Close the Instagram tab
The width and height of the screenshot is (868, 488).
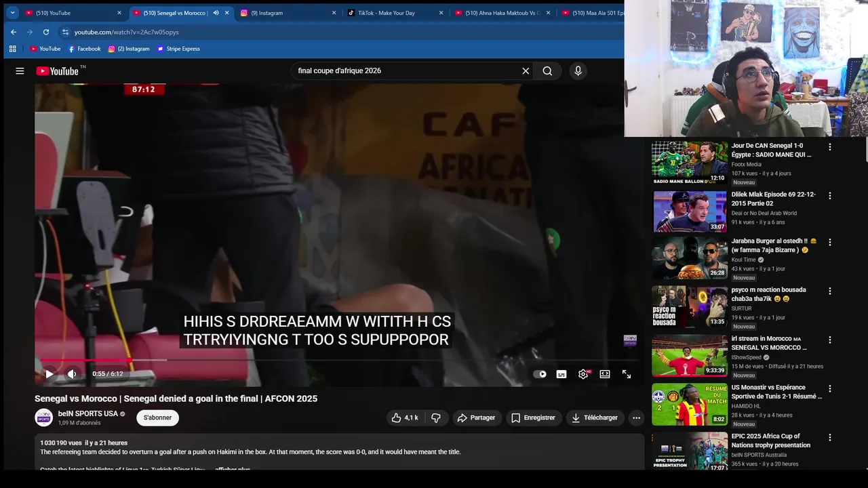(334, 13)
